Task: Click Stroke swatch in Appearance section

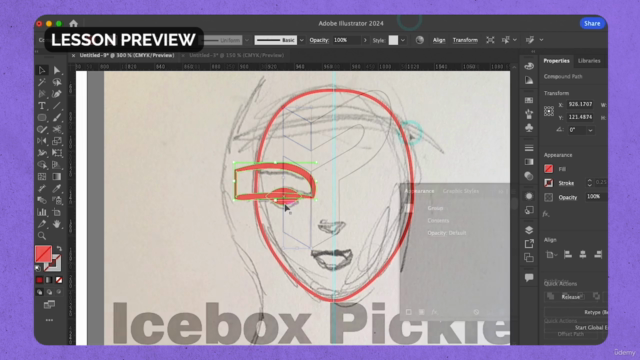Action: pyautogui.click(x=549, y=183)
